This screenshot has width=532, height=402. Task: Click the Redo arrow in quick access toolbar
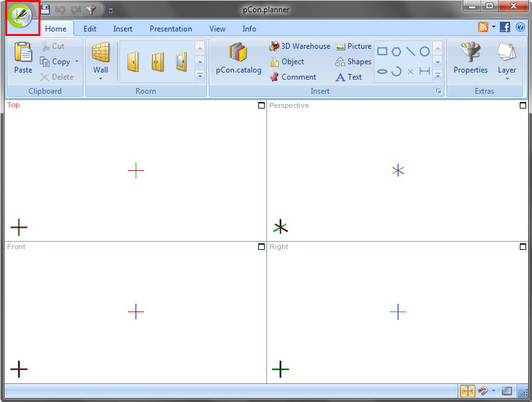[75, 10]
